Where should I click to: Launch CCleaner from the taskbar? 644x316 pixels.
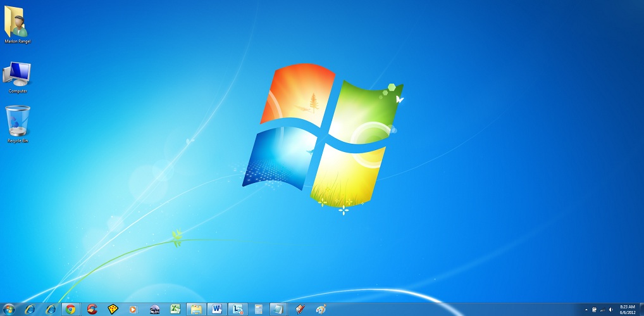[92, 309]
